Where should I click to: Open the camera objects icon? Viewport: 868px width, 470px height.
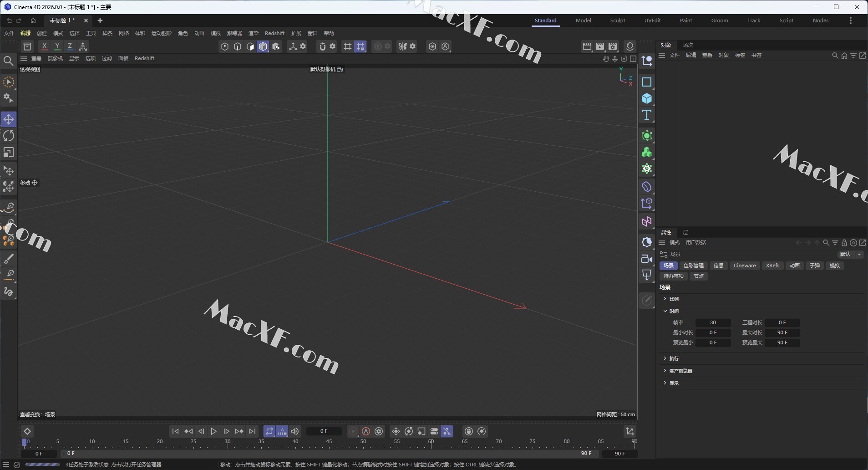pyautogui.click(x=647, y=259)
